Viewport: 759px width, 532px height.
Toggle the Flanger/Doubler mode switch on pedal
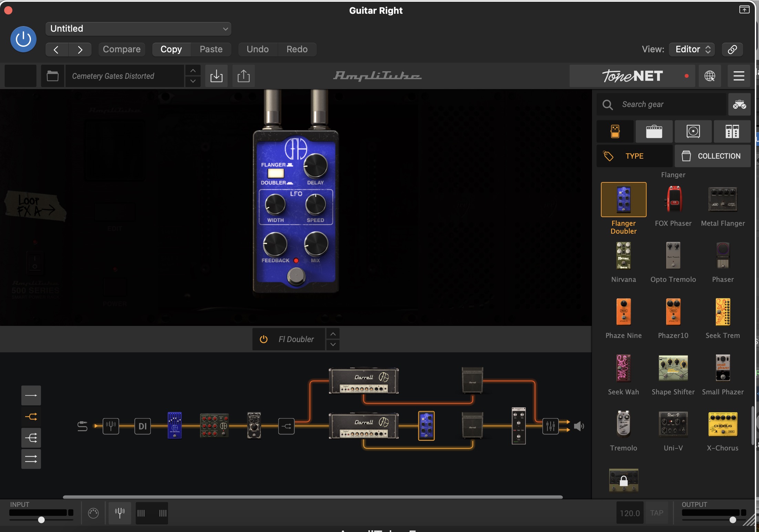(276, 173)
